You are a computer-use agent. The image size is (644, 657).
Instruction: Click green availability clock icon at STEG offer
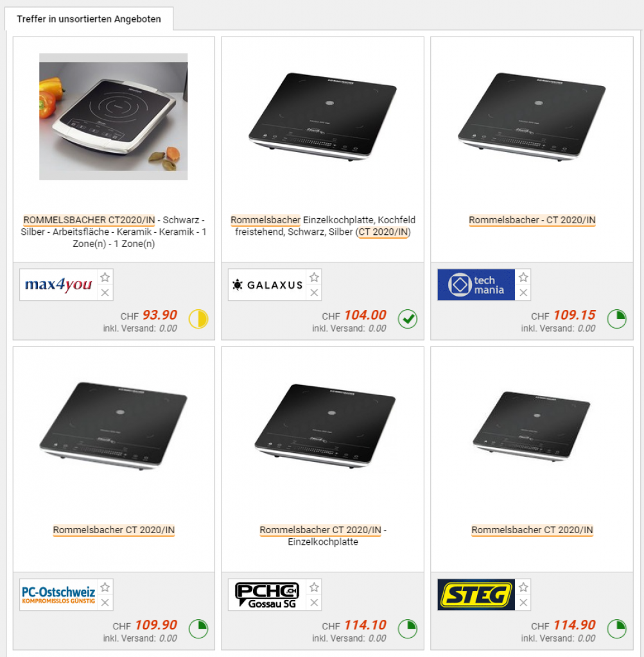pyautogui.click(x=617, y=629)
